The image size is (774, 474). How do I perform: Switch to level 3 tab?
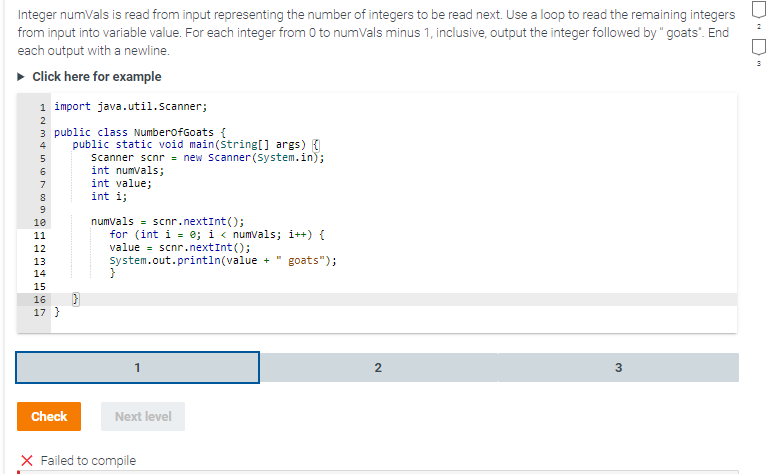pos(619,367)
